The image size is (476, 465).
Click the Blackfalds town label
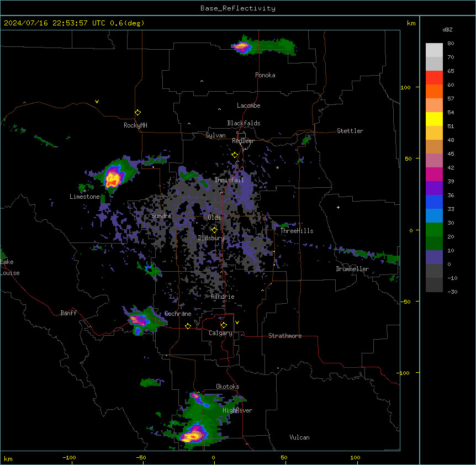pyautogui.click(x=244, y=123)
